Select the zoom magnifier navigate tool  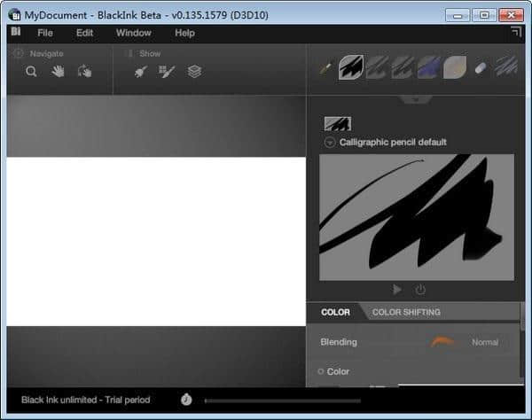click(x=31, y=72)
